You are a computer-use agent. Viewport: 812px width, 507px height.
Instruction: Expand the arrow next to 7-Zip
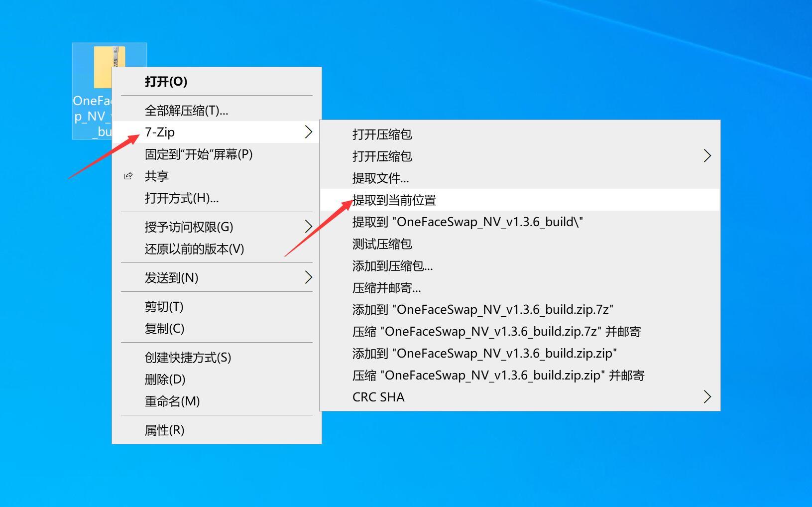click(308, 132)
